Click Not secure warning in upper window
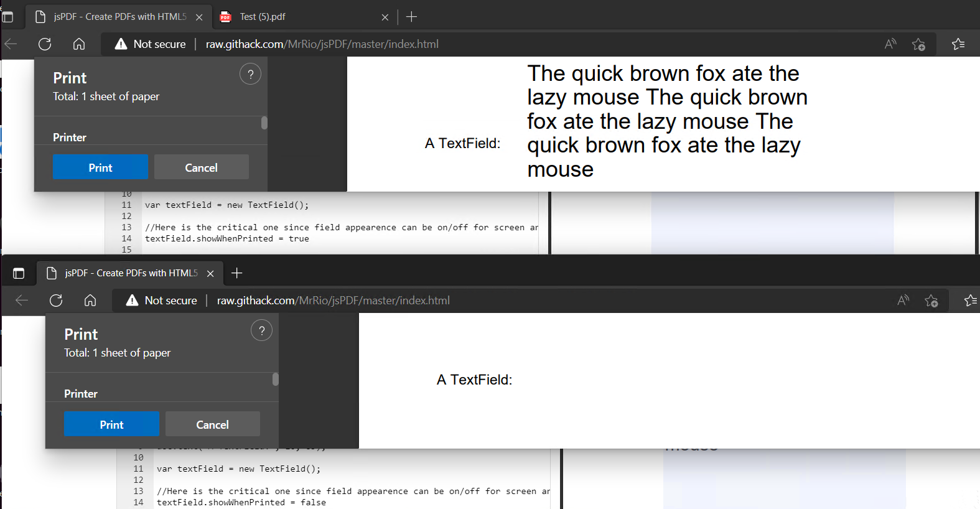 pyautogui.click(x=151, y=44)
